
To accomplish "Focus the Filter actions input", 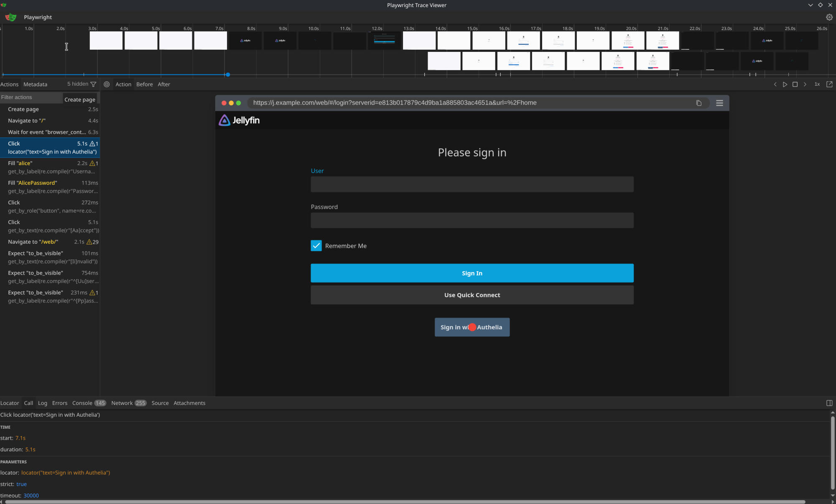I will tap(31, 97).
